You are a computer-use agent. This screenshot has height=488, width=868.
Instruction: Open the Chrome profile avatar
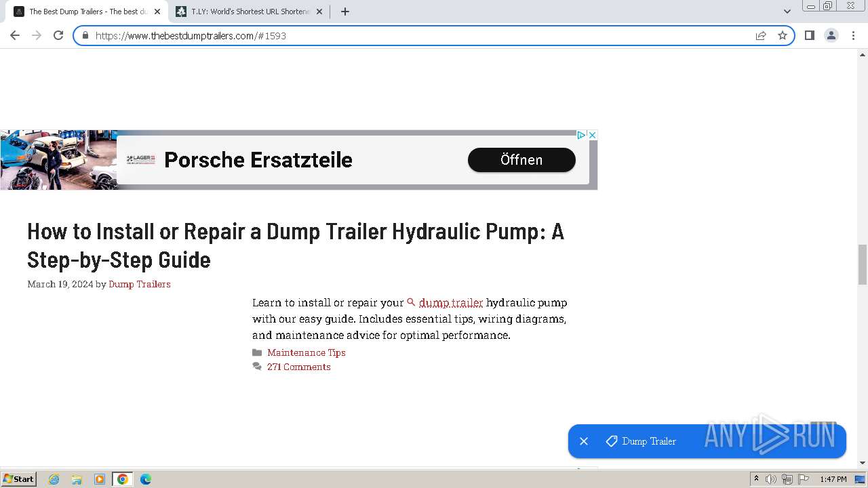tap(831, 35)
